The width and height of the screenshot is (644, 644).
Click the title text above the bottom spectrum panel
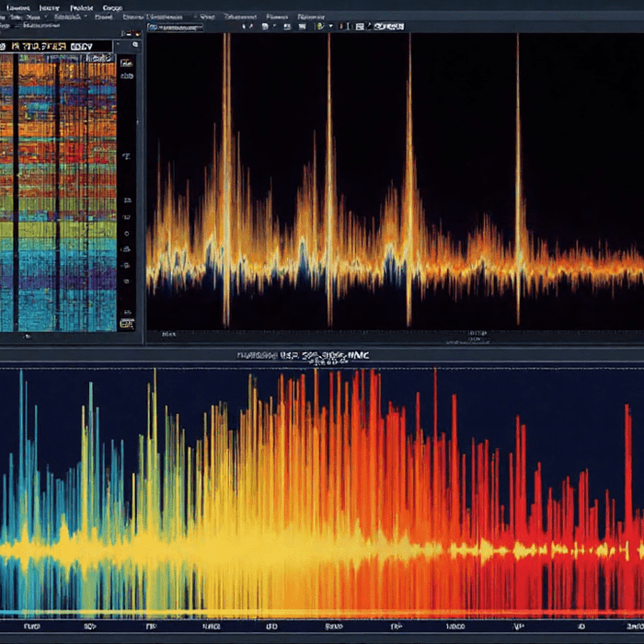pyautogui.click(x=303, y=355)
